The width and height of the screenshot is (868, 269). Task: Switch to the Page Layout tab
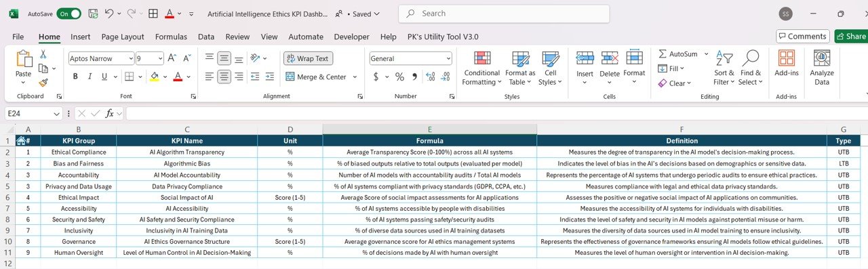123,37
